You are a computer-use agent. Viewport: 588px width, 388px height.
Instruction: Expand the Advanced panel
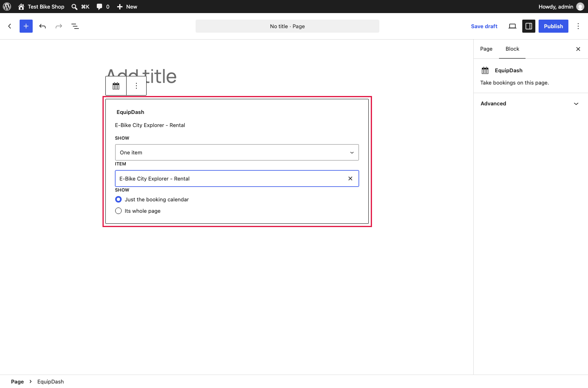[530, 104]
